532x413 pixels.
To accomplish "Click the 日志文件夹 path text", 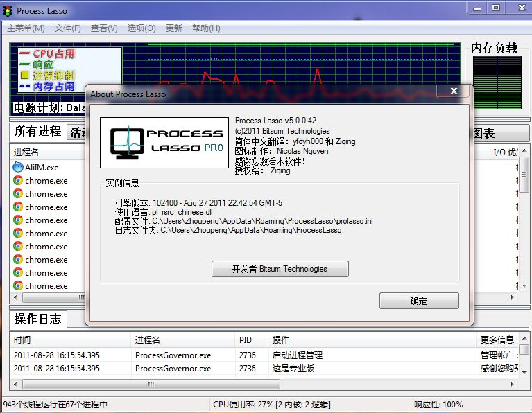I will (228, 230).
